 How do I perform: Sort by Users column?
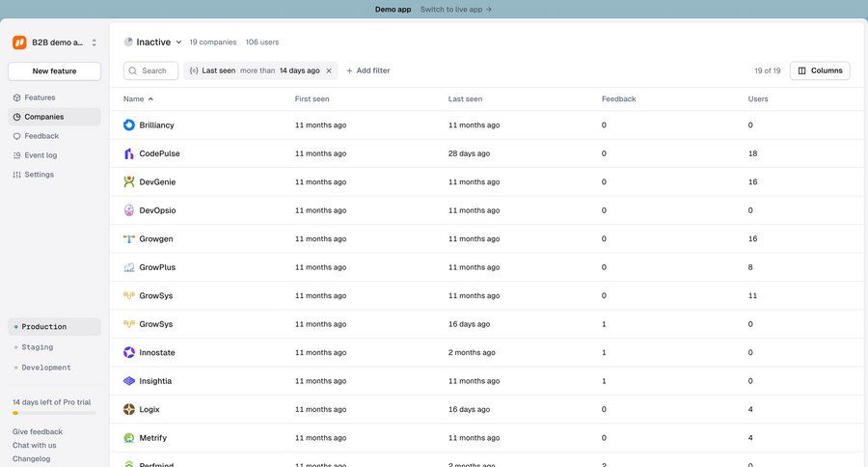point(758,99)
